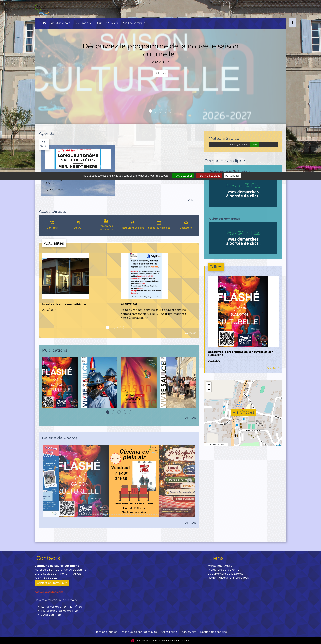Open Gestion des cookies footer link

click(x=213, y=632)
